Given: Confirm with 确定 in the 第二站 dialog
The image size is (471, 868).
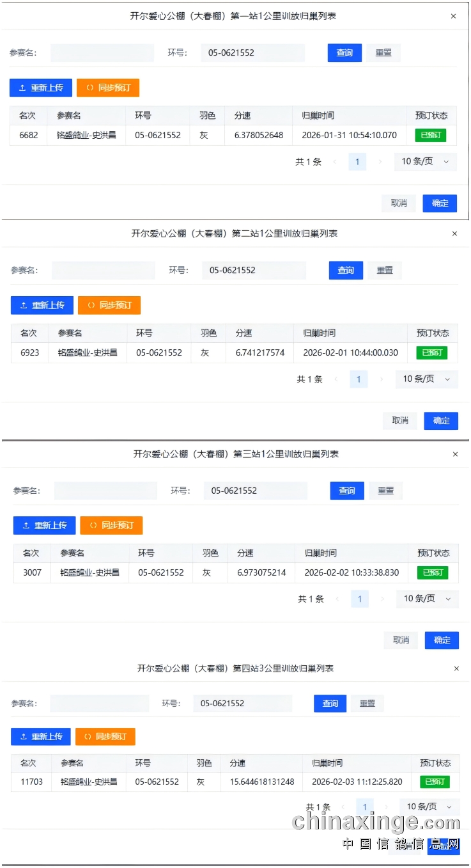Looking at the screenshot, I should (x=441, y=421).
